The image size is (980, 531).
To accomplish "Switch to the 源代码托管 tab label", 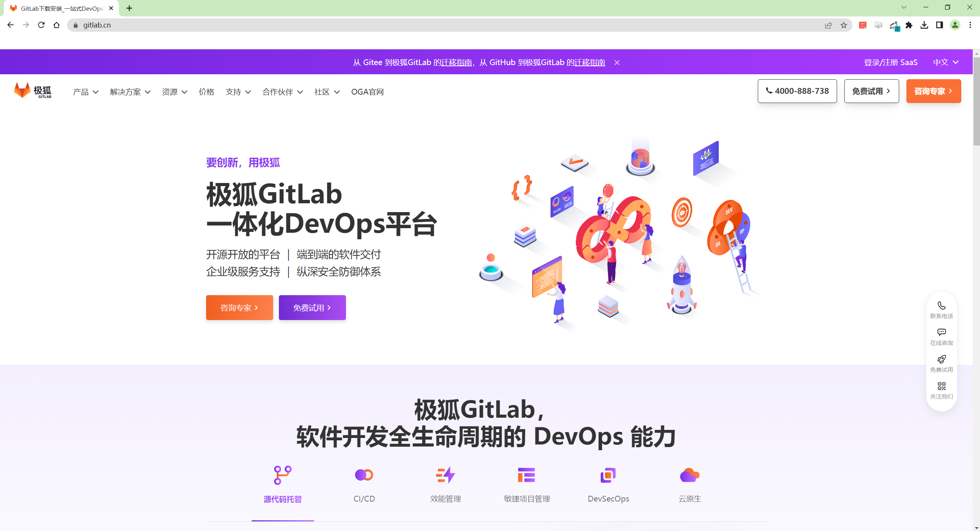I will 283,499.
